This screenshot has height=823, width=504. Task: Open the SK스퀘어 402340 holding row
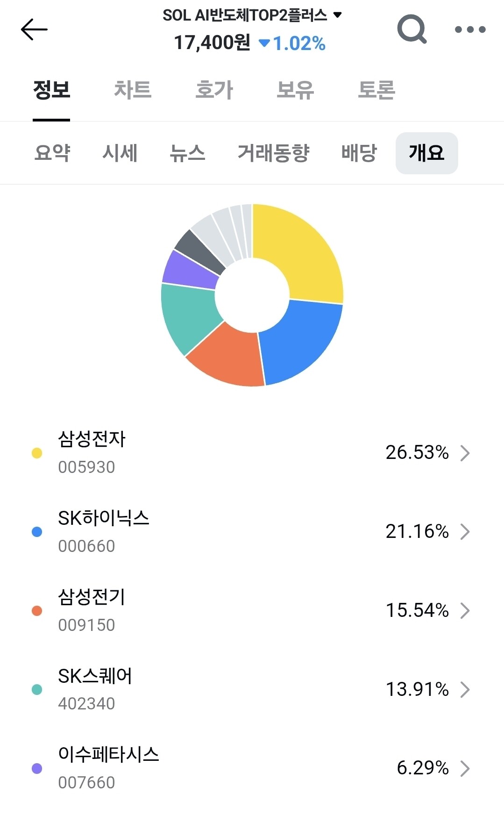pos(252,689)
